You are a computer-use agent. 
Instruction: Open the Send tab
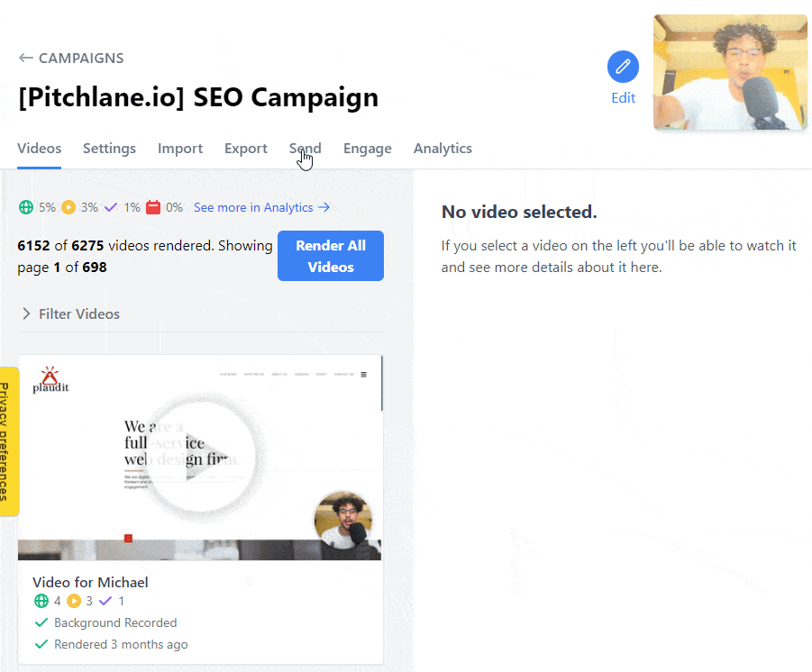click(305, 149)
